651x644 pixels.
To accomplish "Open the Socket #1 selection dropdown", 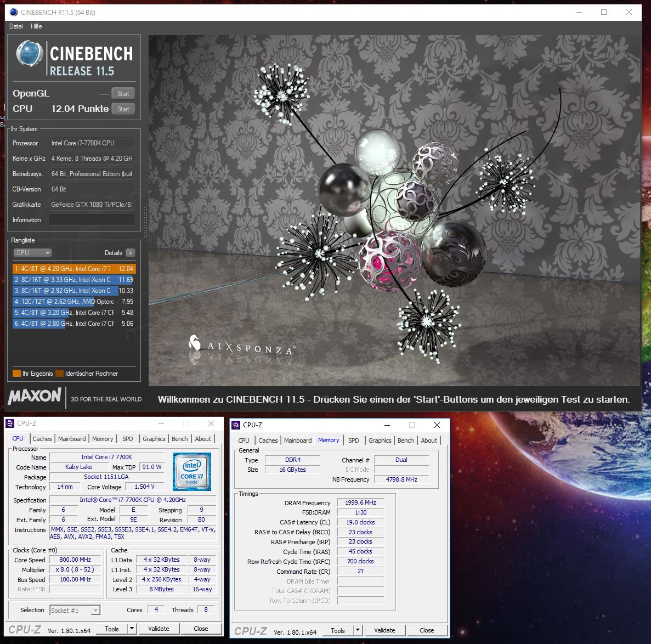I will point(75,610).
